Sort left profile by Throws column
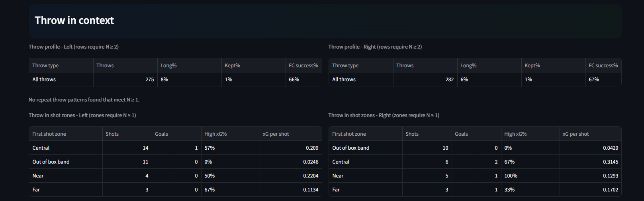 [x=125, y=65]
